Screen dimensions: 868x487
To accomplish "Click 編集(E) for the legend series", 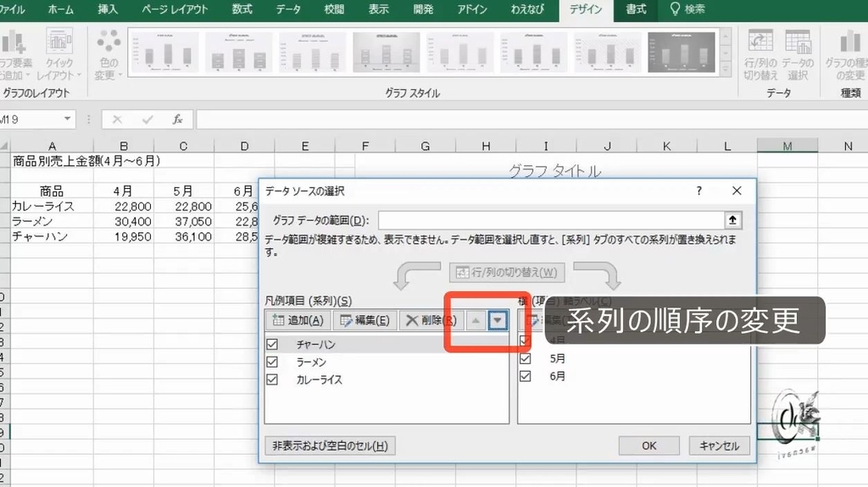I will pos(364,320).
